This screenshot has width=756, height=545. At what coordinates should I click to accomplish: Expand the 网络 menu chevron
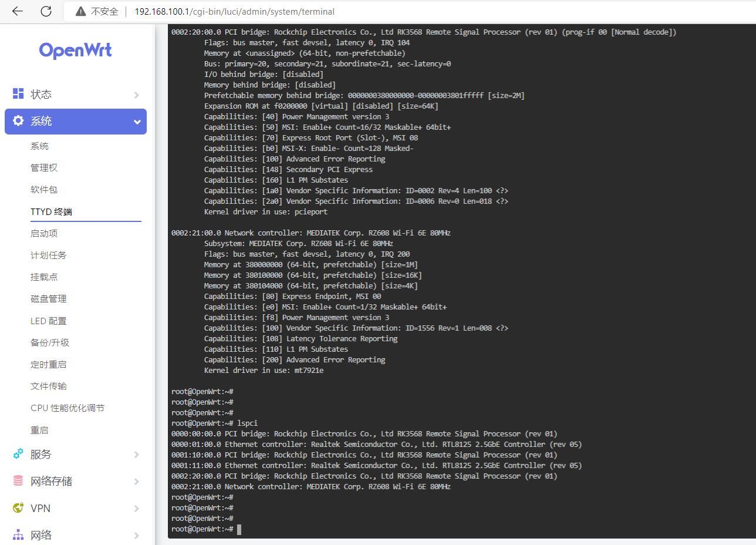tap(136, 536)
